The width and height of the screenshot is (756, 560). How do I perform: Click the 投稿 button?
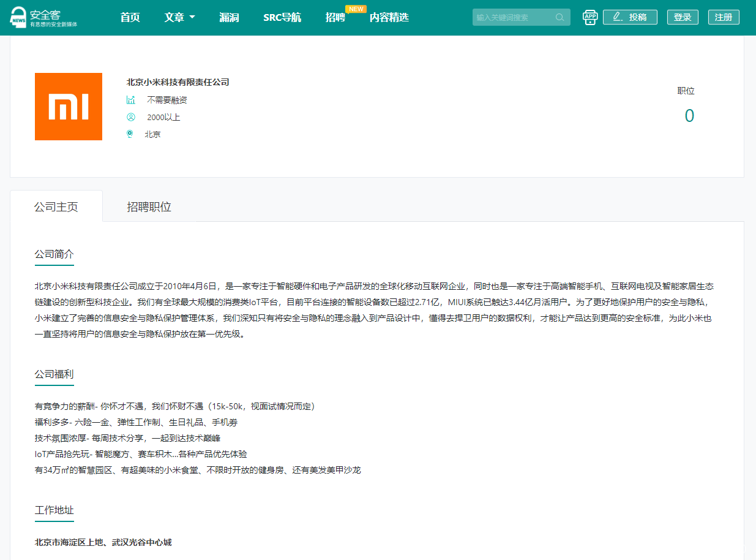coord(629,17)
